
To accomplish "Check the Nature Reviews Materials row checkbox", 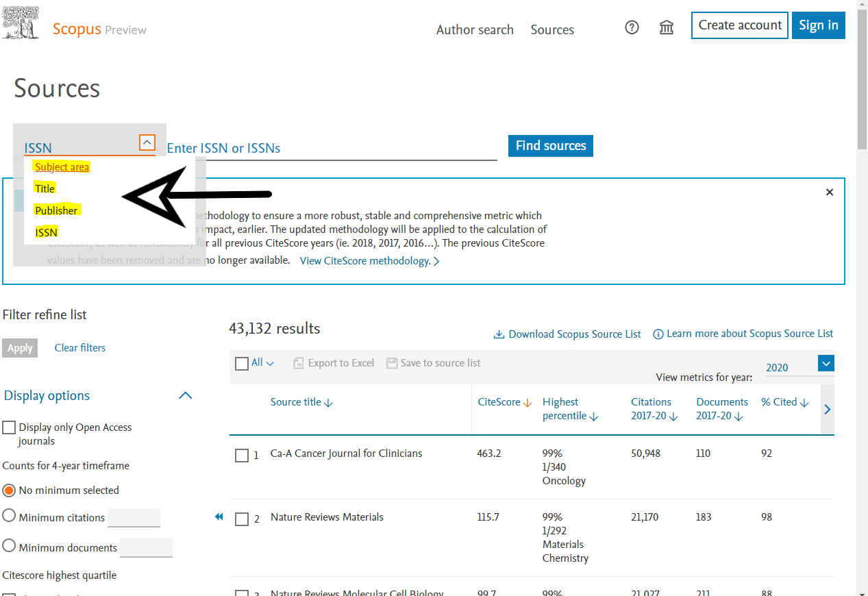I will [242, 519].
